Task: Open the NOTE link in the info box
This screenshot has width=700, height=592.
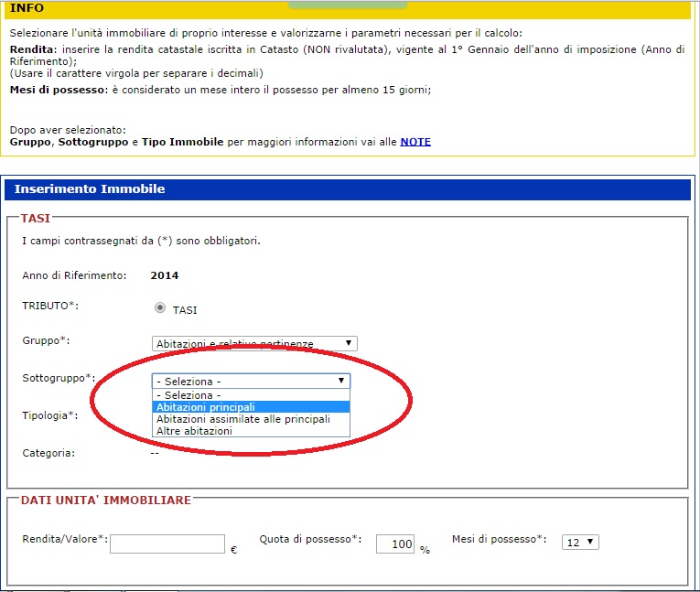Action: (415, 142)
